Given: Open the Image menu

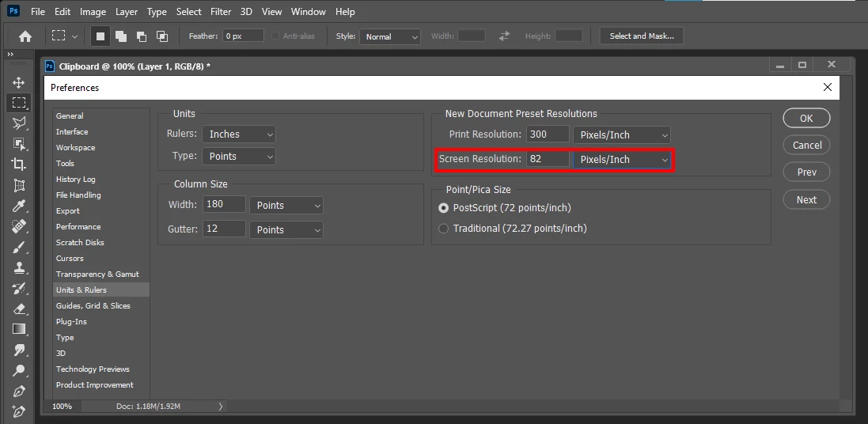Looking at the screenshot, I should pyautogui.click(x=93, y=11).
